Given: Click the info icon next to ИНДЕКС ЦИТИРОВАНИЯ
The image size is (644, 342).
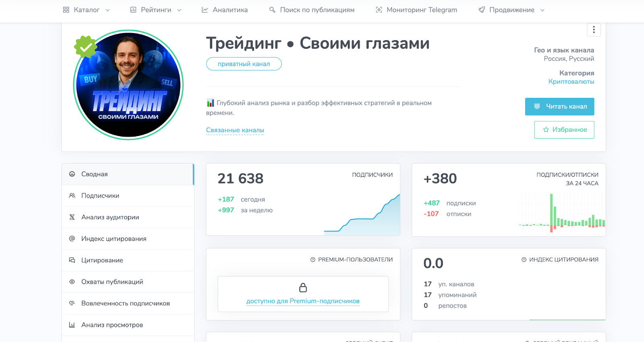Looking at the screenshot, I should coord(524,260).
